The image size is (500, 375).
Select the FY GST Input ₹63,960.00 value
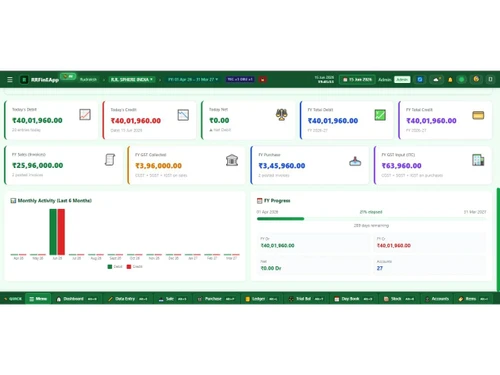click(x=401, y=166)
